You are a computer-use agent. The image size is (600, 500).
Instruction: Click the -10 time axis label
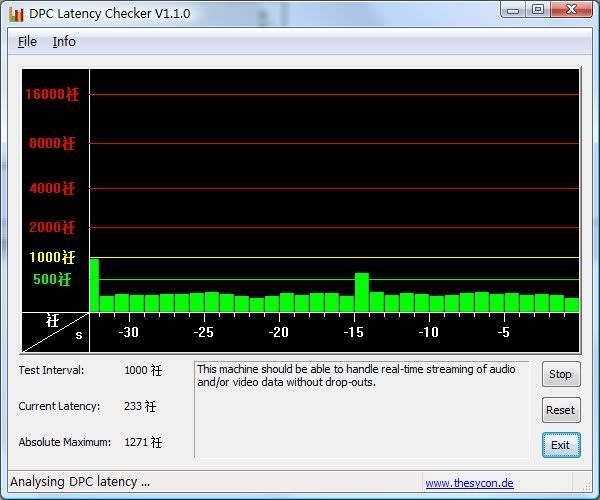click(x=429, y=332)
